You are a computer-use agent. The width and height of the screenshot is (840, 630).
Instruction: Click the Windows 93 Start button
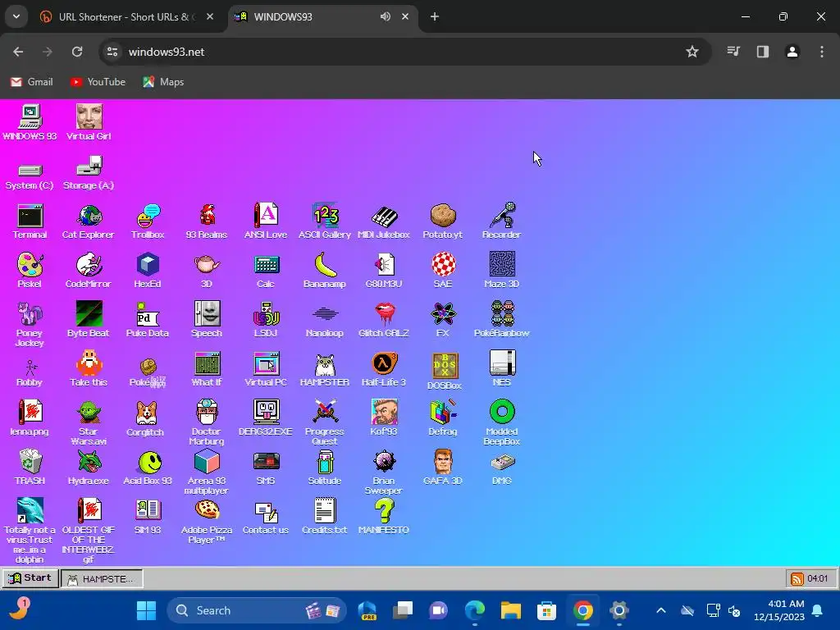tap(30, 578)
